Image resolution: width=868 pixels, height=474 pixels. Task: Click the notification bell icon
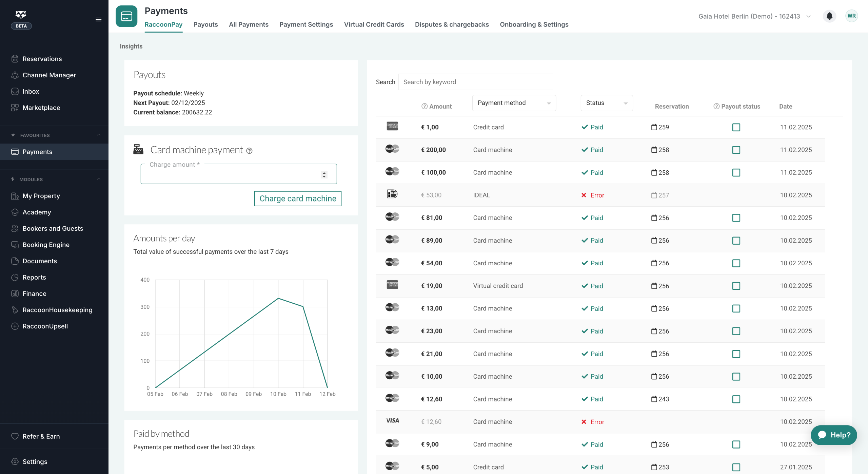(x=829, y=16)
